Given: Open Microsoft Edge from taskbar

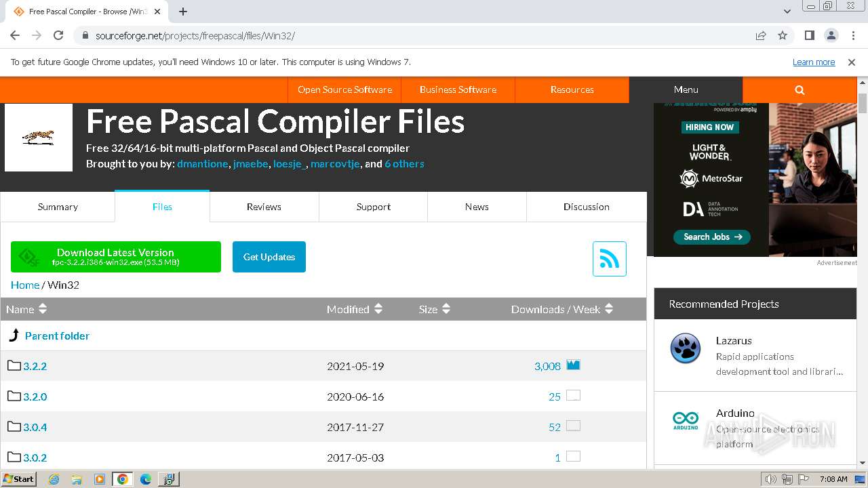Looking at the screenshot, I should point(146,479).
